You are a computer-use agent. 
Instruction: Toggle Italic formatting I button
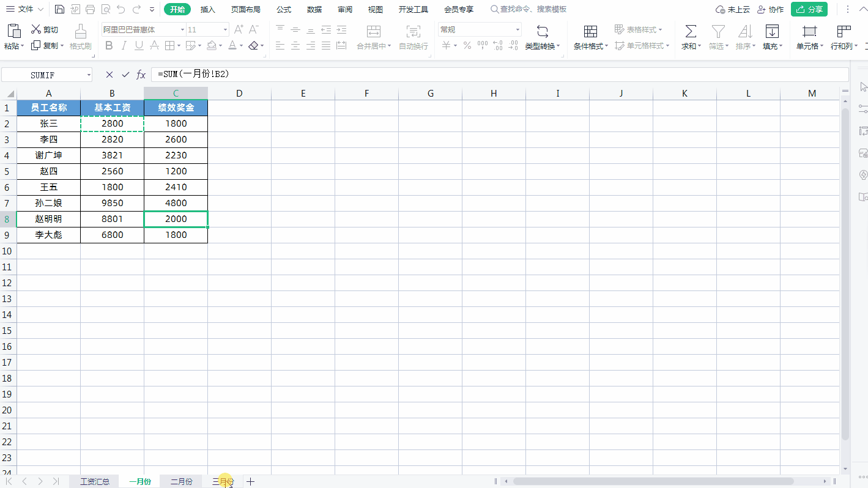coord(124,45)
